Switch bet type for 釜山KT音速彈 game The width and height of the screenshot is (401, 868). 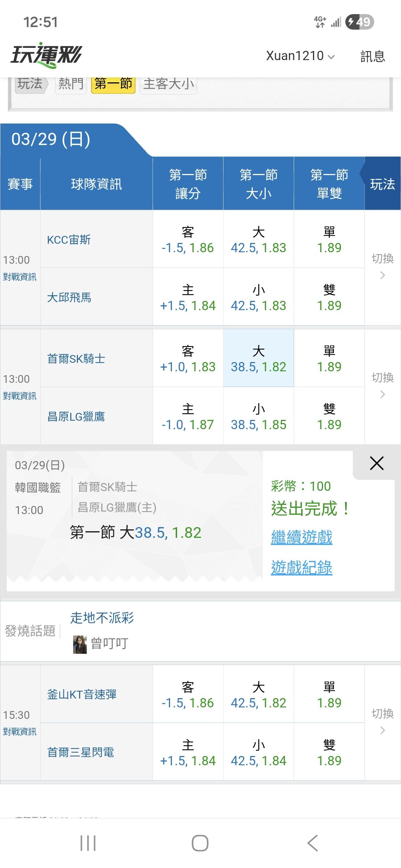coord(382,721)
